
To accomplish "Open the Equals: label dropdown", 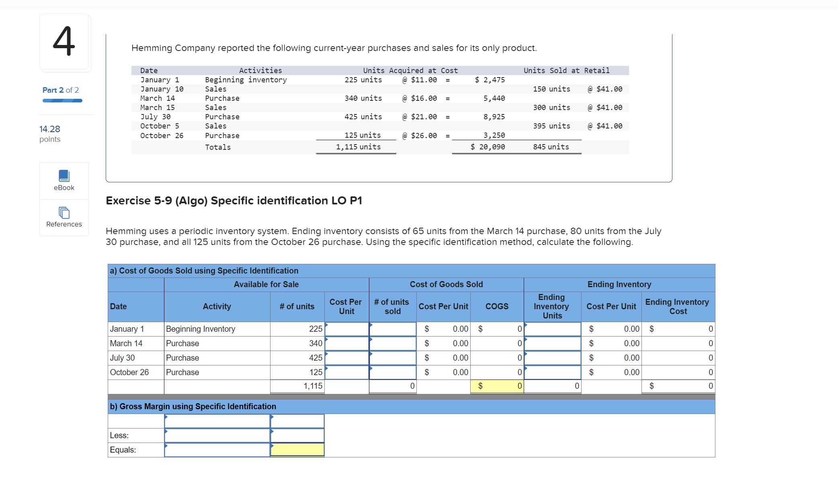I will (x=217, y=450).
